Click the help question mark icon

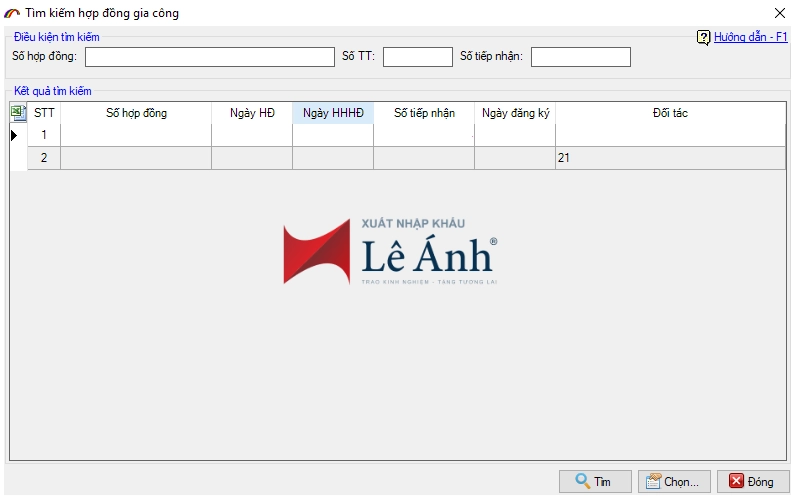703,37
